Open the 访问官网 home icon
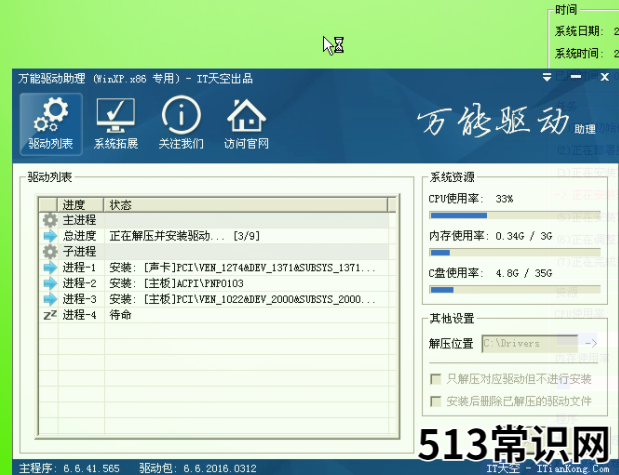Viewport: 619px width, 475px height. (x=246, y=124)
